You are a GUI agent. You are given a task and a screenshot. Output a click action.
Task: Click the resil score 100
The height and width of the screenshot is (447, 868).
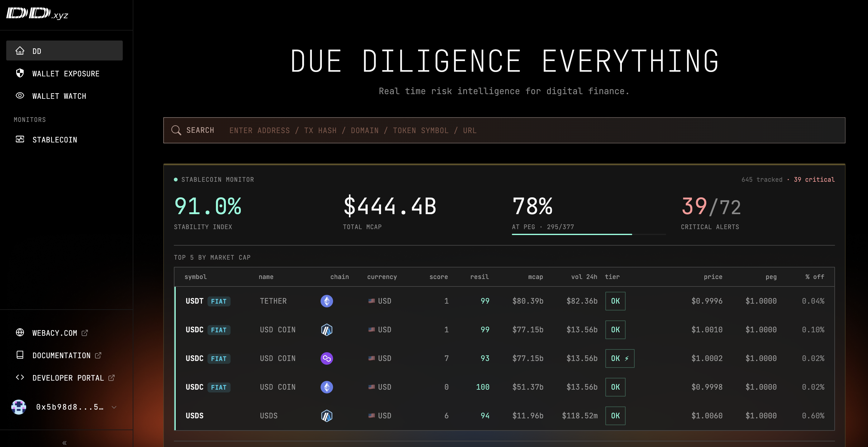[x=483, y=387]
